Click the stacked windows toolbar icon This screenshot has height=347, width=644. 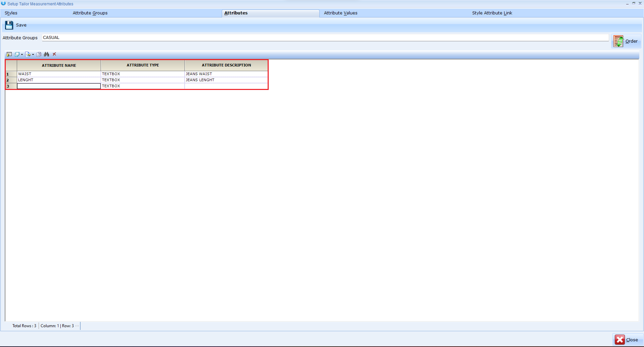point(17,54)
